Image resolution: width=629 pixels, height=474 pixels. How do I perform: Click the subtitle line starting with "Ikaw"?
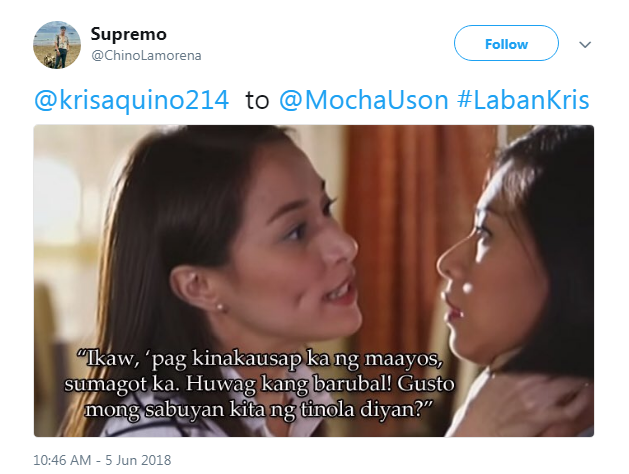pos(260,358)
